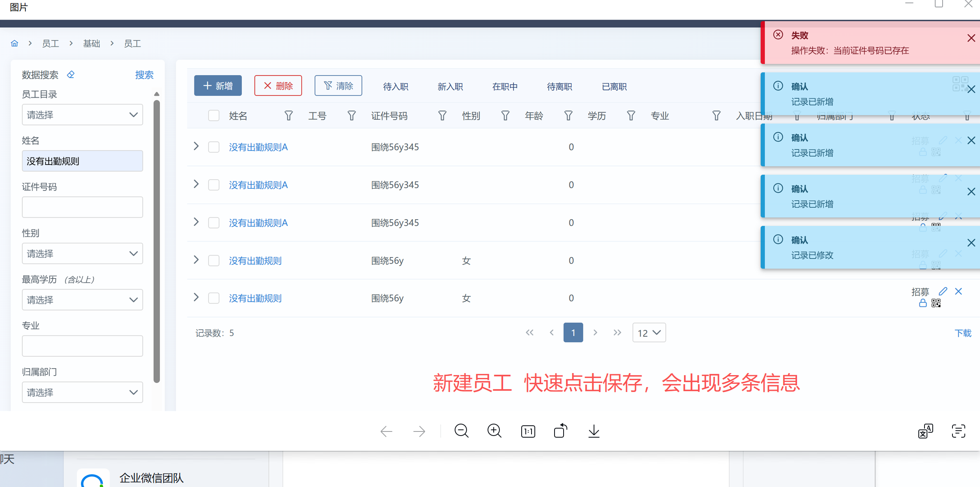Click the 1:1 actual size icon
The image size is (980, 487).
528,431
